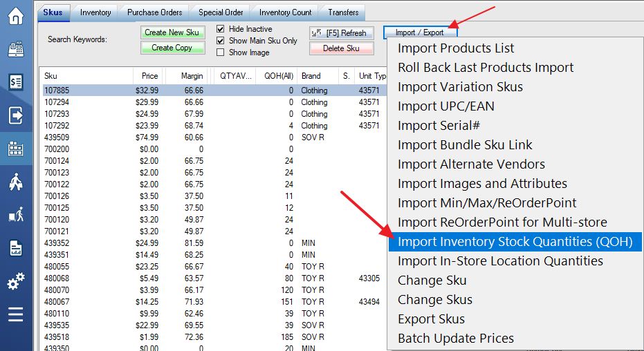Click the Create New Sku button
The height and width of the screenshot is (351, 644).
pos(172,32)
